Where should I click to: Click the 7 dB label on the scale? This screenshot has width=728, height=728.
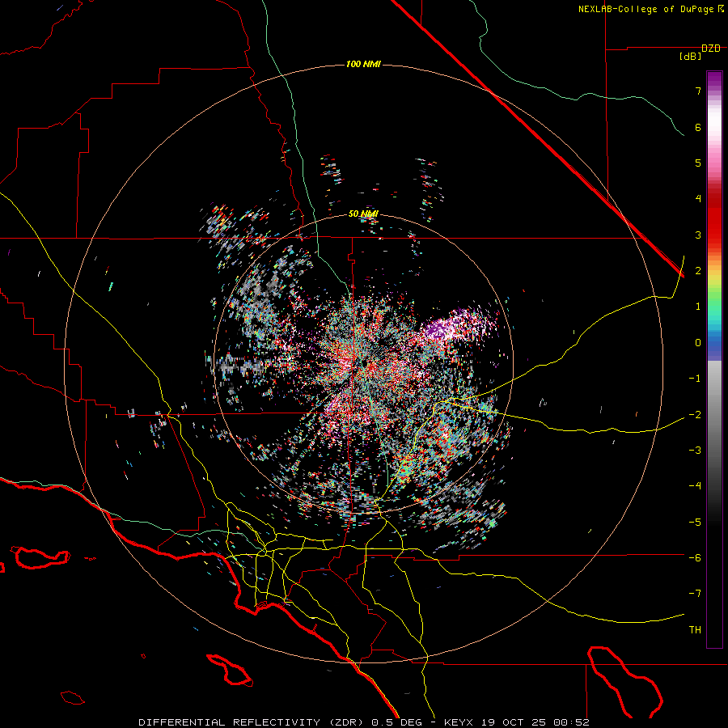(698, 91)
